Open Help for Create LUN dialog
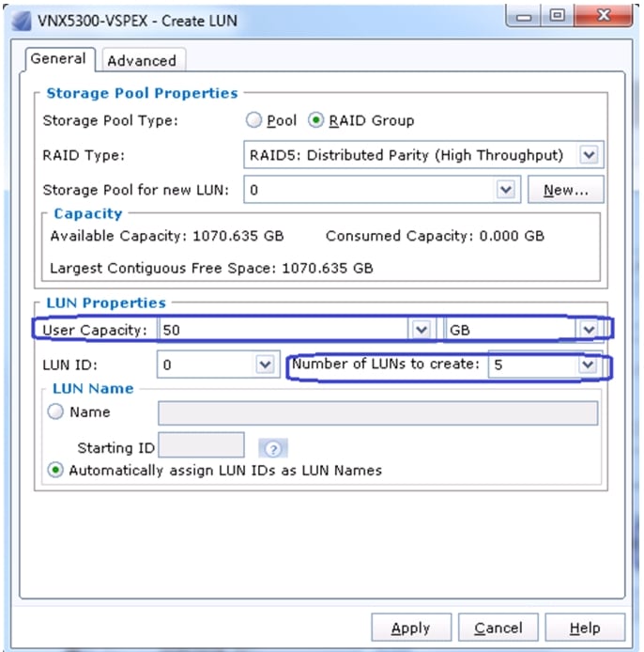Screen dimensions: 644x652 pyautogui.click(x=585, y=628)
